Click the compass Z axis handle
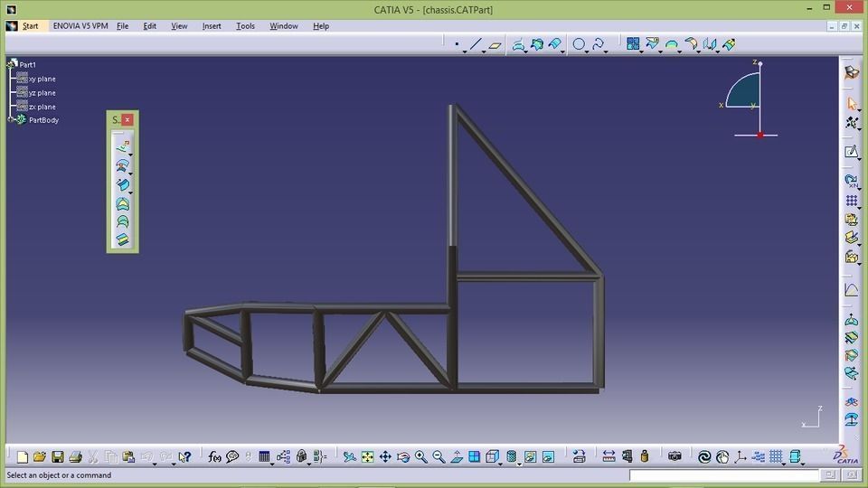868x488 pixels. pos(760,64)
